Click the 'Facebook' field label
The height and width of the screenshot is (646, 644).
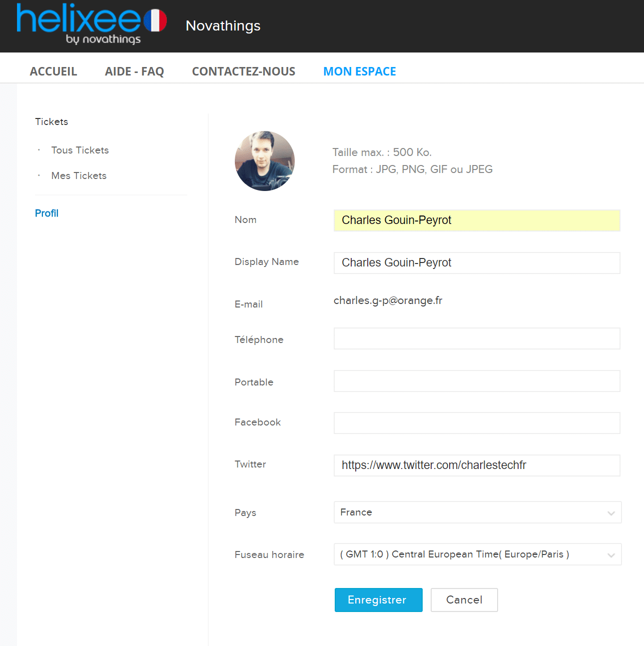(x=258, y=422)
